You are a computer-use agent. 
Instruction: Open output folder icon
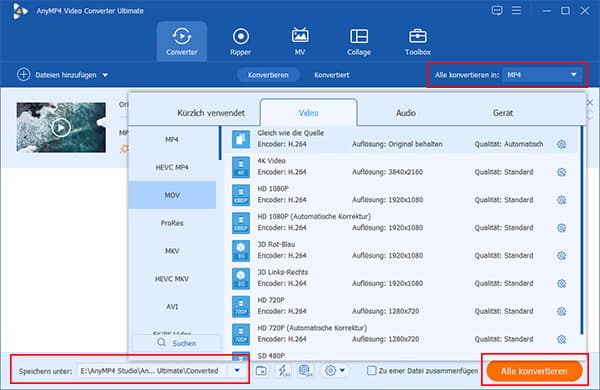tap(261, 370)
